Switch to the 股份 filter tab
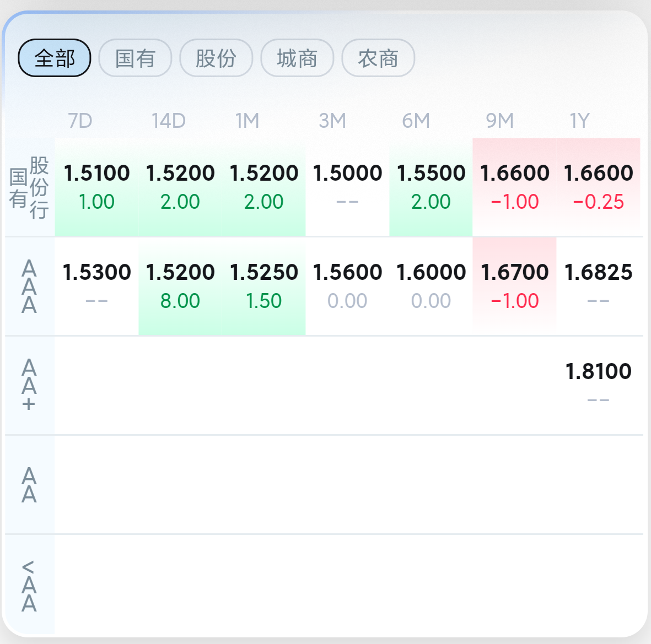Image resolution: width=651 pixels, height=644 pixels. 216,58
